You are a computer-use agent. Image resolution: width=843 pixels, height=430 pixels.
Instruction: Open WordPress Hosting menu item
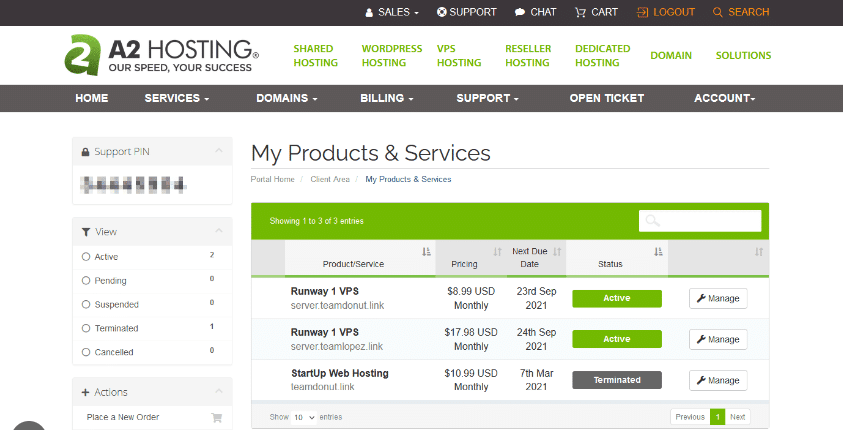(x=392, y=55)
